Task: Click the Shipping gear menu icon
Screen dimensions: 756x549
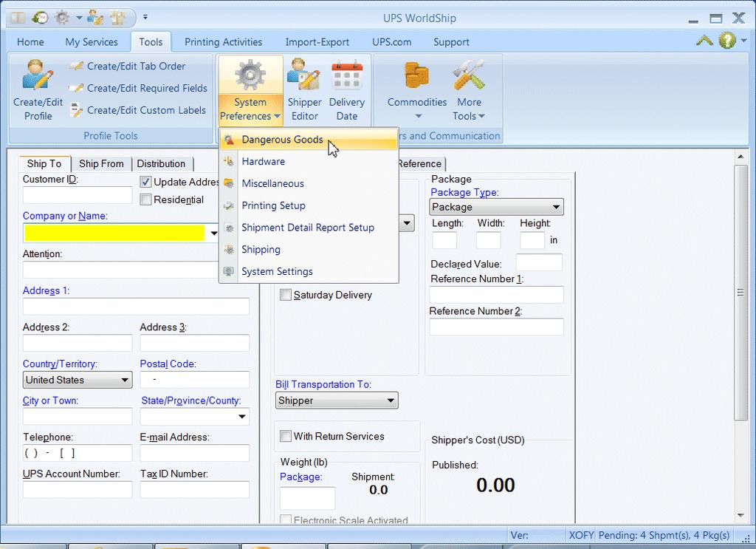Action: [229, 250]
